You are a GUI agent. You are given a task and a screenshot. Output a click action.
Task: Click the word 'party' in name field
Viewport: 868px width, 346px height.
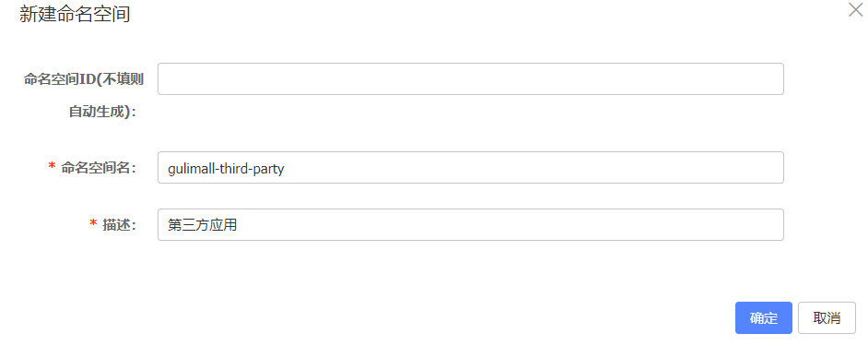(268, 169)
